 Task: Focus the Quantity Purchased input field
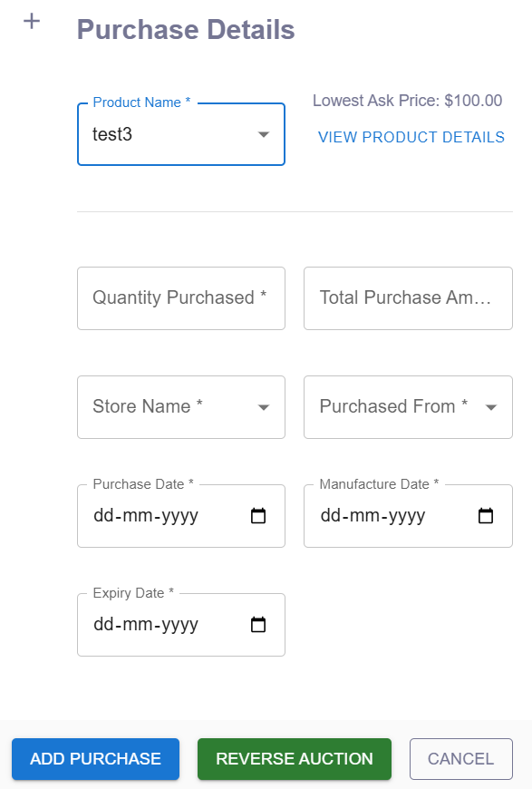click(181, 298)
